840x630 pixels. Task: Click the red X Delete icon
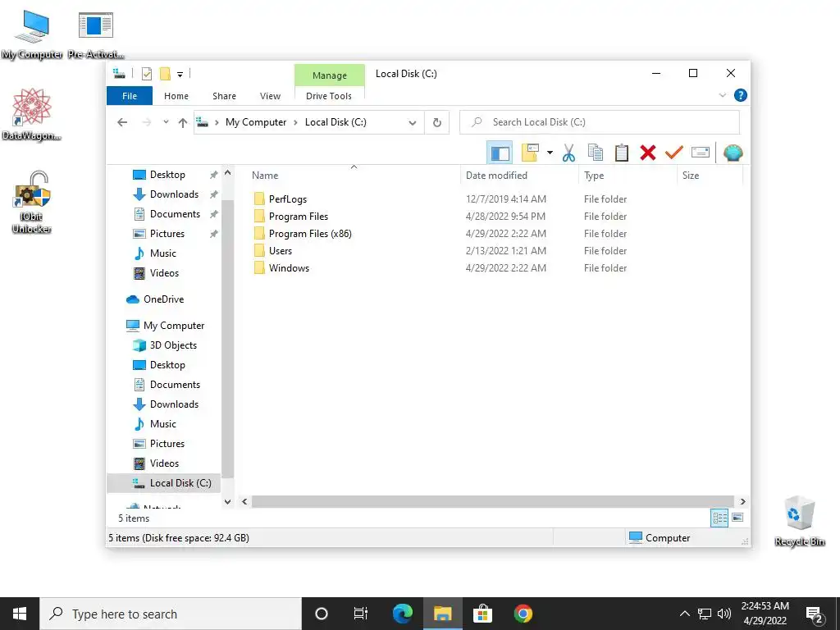pyautogui.click(x=648, y=153)
